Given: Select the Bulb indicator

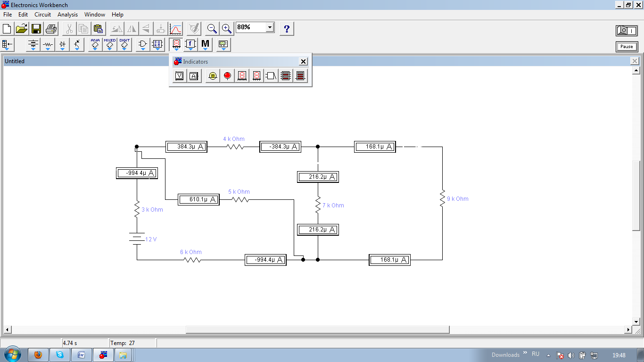Looking at the screenshot, I should 213,76.
